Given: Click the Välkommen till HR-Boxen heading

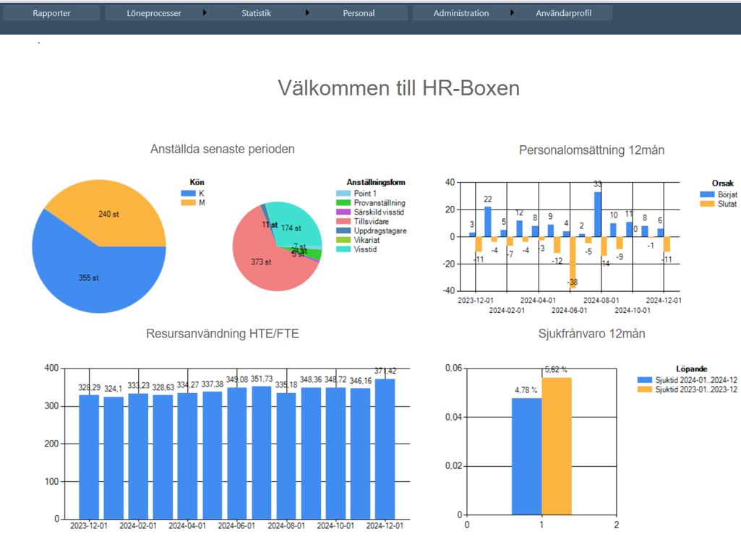Looking at the screenshot, I should point(399,88).
